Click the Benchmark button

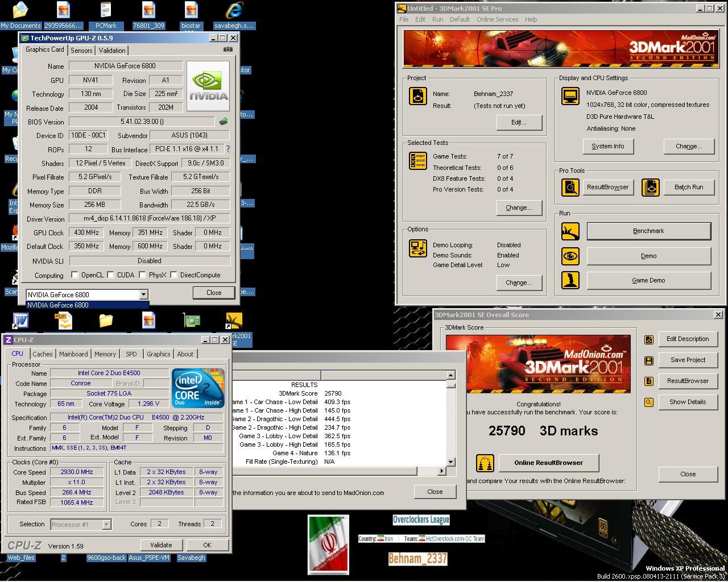[649, 231]
